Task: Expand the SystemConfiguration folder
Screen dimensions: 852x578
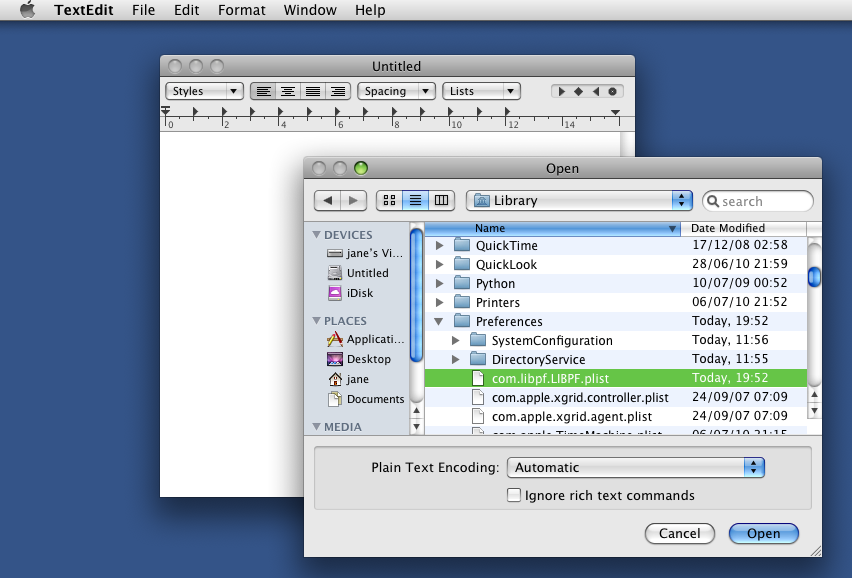Action: [455, 341]
